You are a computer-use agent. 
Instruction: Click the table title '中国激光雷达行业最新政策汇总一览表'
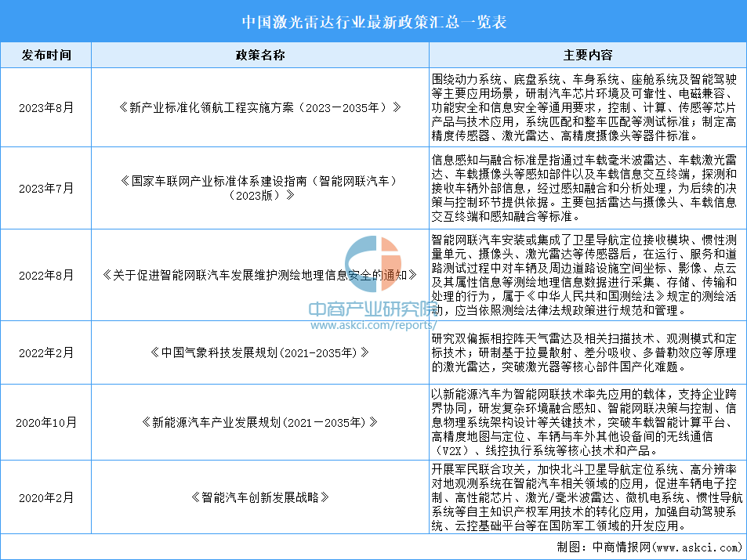[374, 22]
